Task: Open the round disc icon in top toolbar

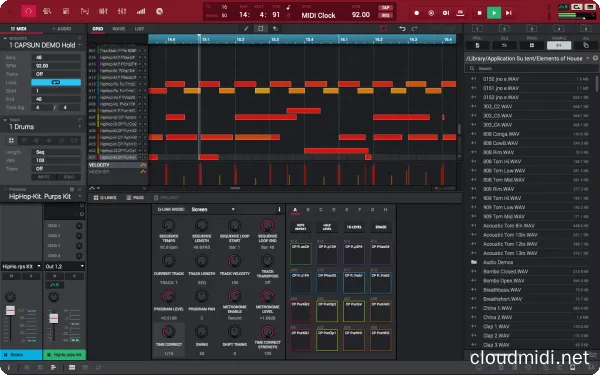Action: 160,11
